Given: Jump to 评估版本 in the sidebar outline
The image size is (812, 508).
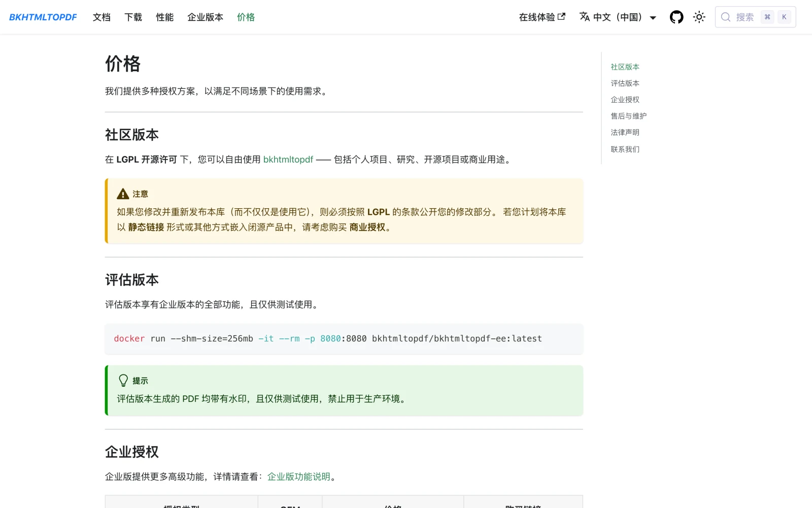Looking at the screenshot, I should (x=625, y=83).
